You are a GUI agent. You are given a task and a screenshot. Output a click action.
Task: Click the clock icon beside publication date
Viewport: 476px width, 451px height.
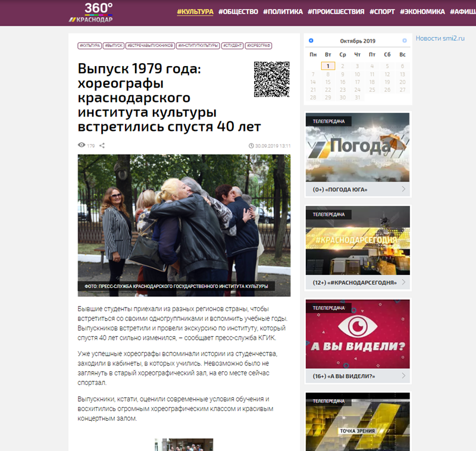251,146
